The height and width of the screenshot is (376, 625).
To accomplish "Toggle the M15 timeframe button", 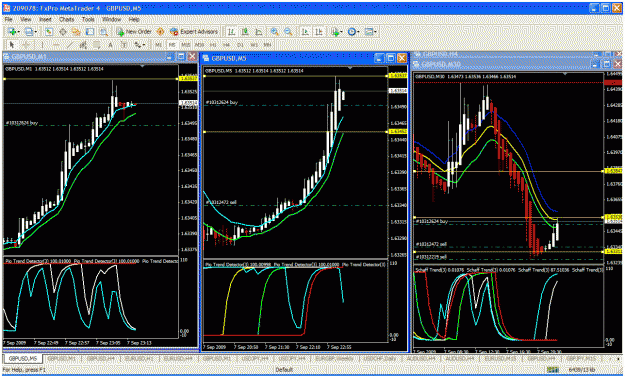I will (185, 45).
